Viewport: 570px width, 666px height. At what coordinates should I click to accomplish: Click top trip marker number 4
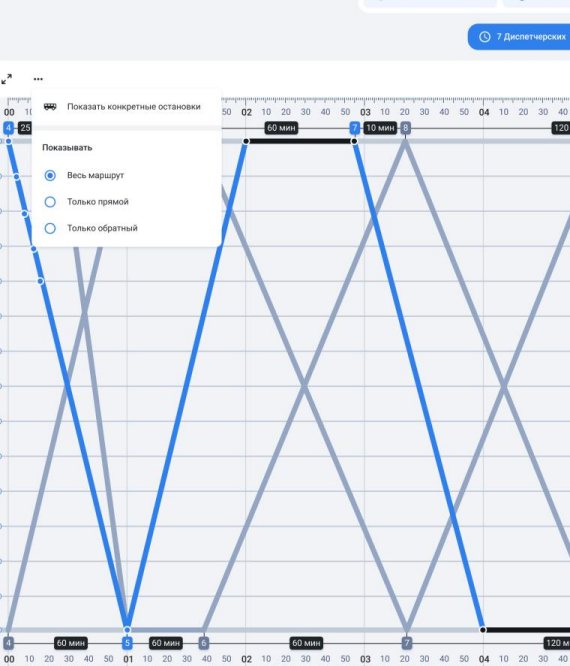click(8, 128)
